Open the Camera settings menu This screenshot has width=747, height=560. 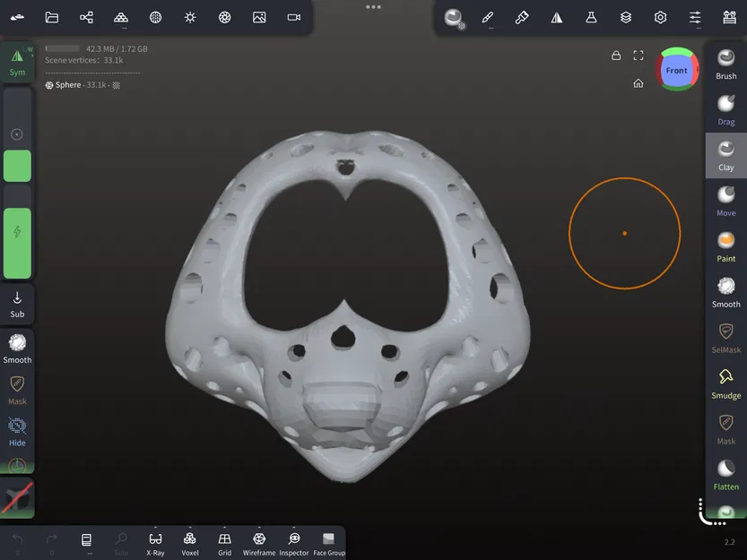[294, 18]
